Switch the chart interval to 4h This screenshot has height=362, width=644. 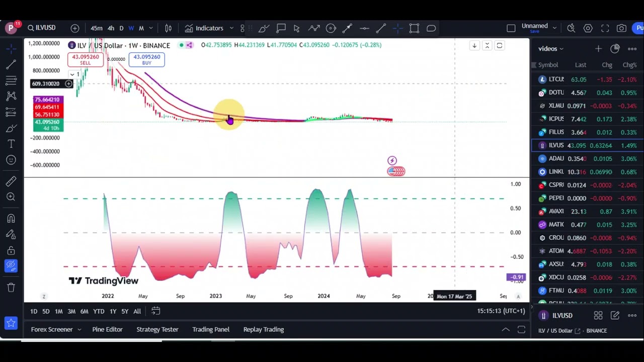111,28
